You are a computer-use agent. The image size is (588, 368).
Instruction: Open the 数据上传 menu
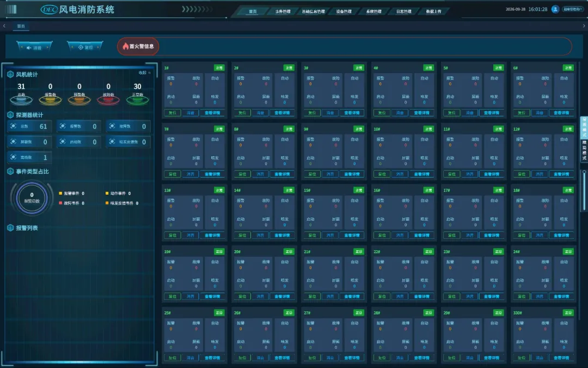pos(433,11)
